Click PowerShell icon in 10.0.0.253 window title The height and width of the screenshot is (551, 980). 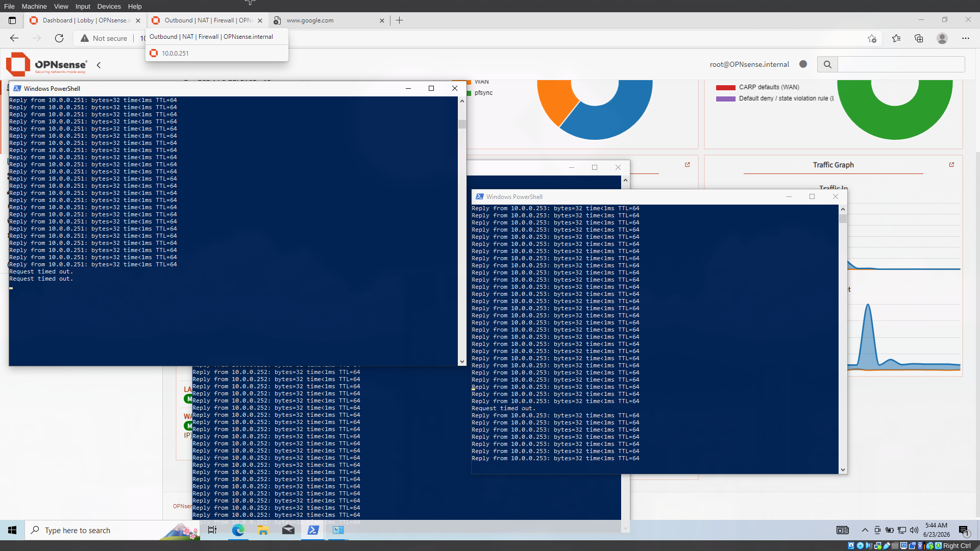(479, 196)
